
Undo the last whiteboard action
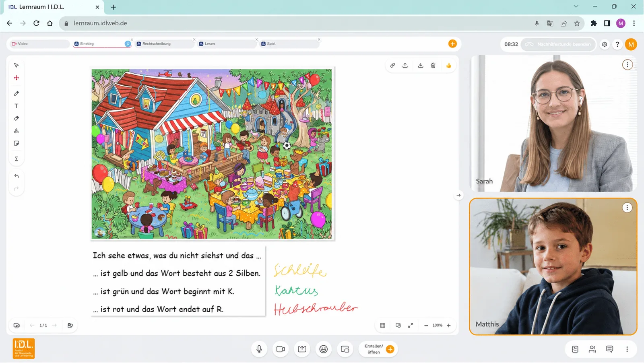(17, 176)
